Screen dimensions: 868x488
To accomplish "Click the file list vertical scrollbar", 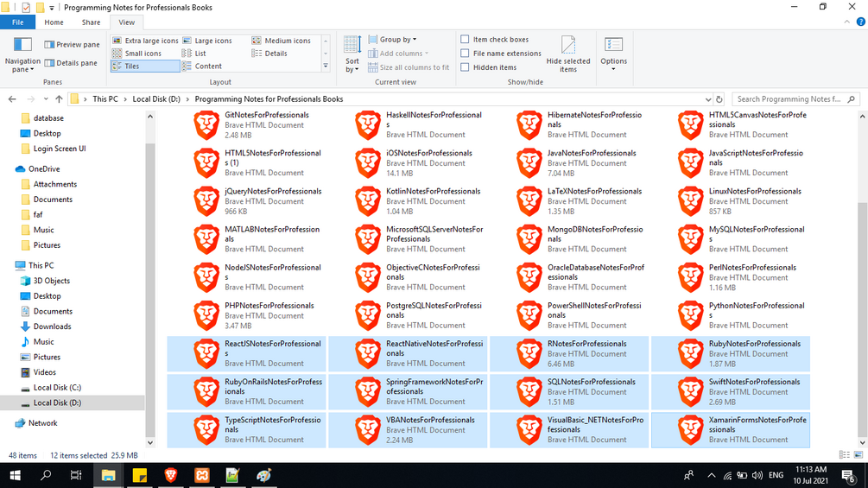I will (862, 318).
